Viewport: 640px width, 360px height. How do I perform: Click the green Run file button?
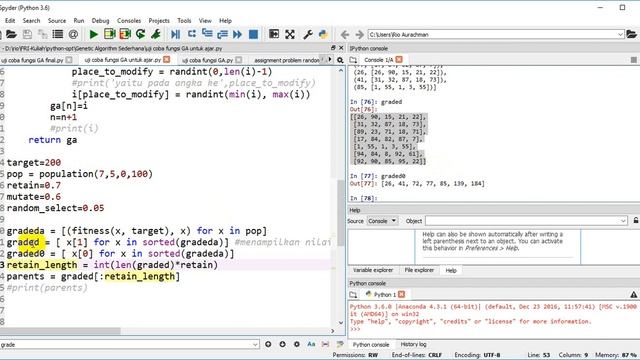point(93,34)
